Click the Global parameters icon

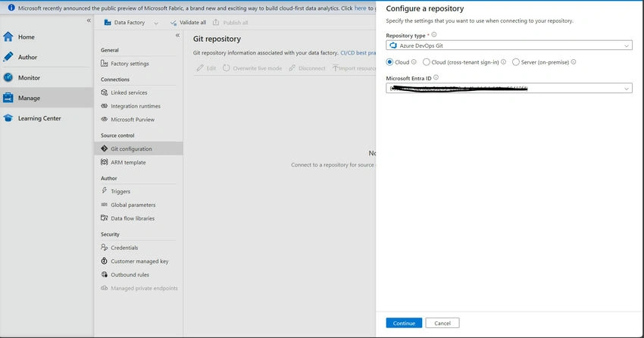(105, 205)
